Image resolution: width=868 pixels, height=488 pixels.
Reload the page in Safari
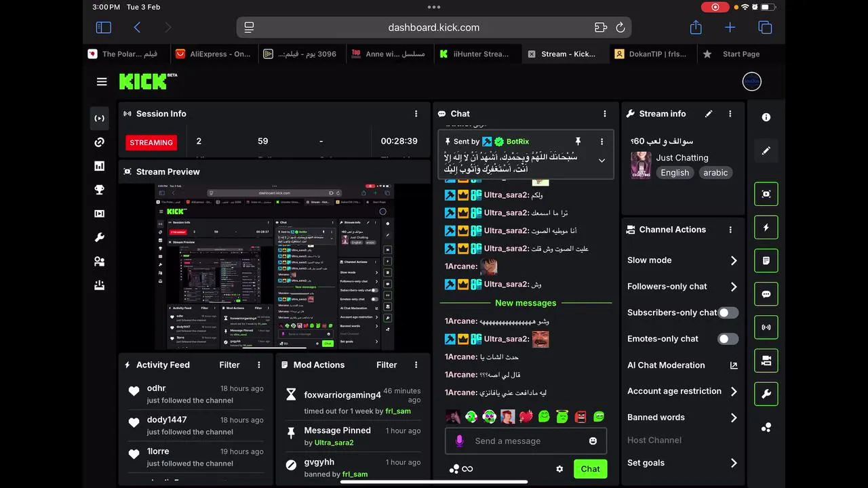click(x=620, y=28)
